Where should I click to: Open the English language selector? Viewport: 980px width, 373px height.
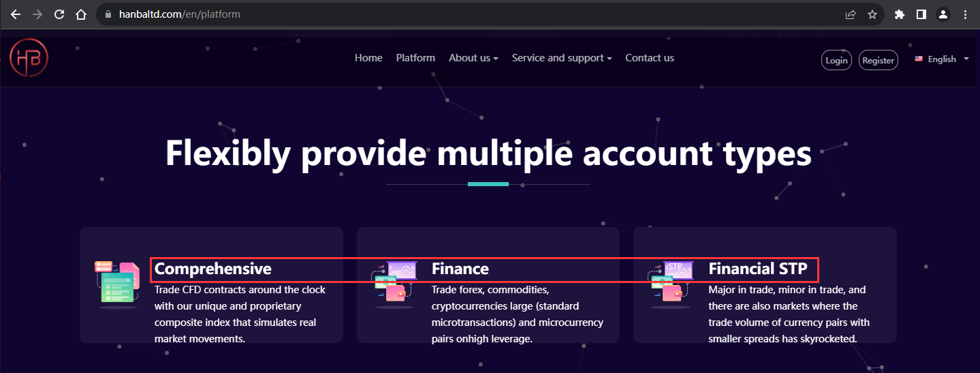click(x=942, y=59)
